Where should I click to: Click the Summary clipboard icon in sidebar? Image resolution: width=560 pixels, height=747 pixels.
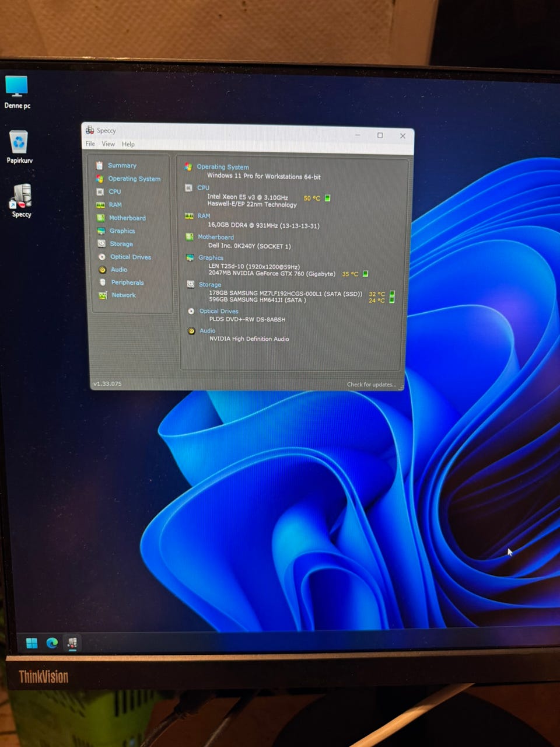(99, 165)
